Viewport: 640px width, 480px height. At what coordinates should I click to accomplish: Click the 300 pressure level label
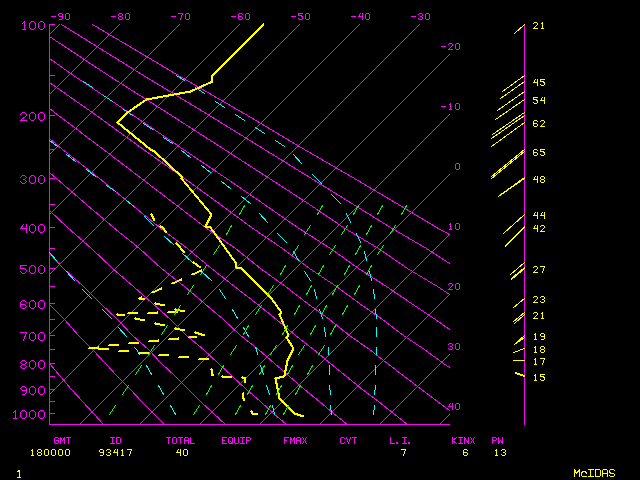coord(34,180)
